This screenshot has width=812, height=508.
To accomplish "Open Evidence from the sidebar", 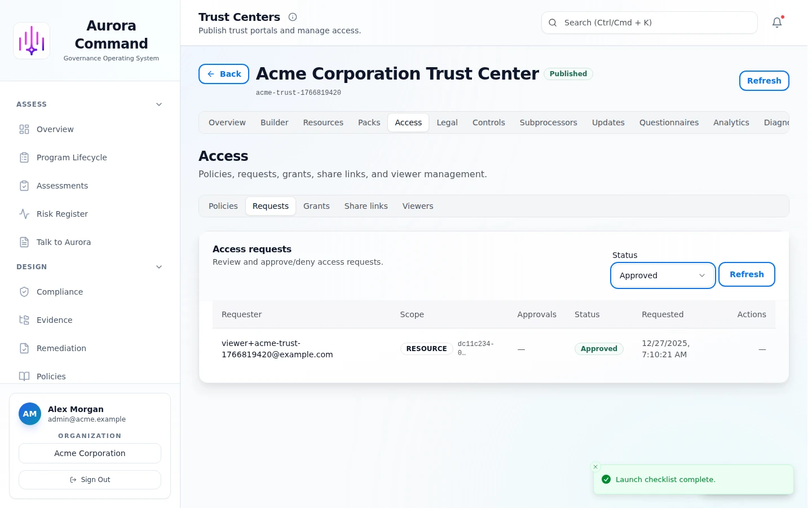I will coord(54,320).
